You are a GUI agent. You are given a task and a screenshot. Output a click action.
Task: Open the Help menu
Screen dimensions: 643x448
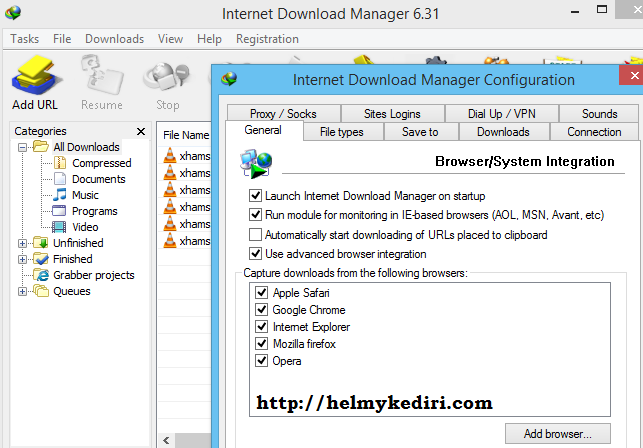click(x=209, y=39)
